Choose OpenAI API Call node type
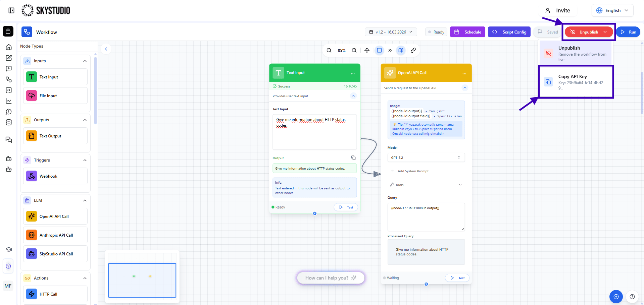 pos(55,217)
